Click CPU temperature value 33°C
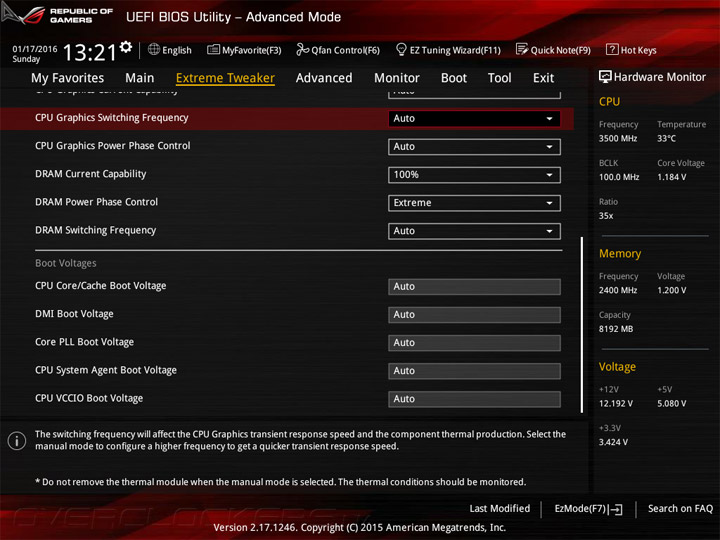720x540 pixels. click(666, 139)
